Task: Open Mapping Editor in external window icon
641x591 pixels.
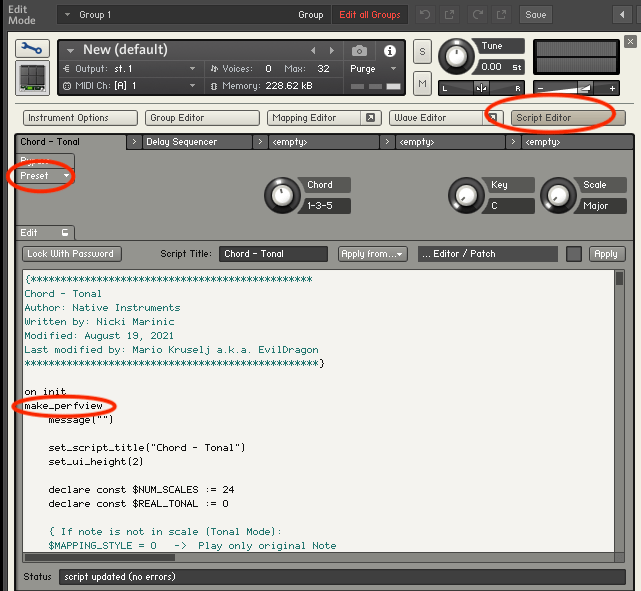Action: pos(370,118)
